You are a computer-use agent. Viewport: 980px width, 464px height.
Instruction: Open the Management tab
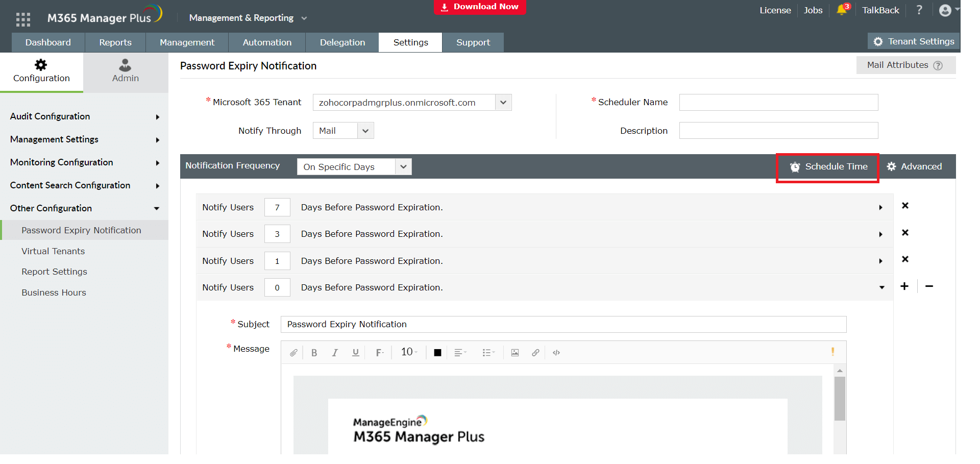[187, 42]
